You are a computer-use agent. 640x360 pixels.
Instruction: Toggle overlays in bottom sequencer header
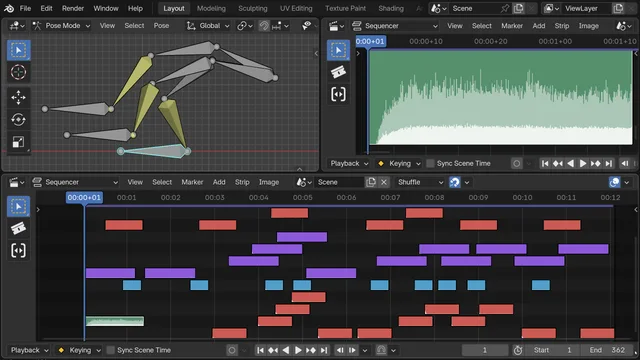tap(614, 182)
